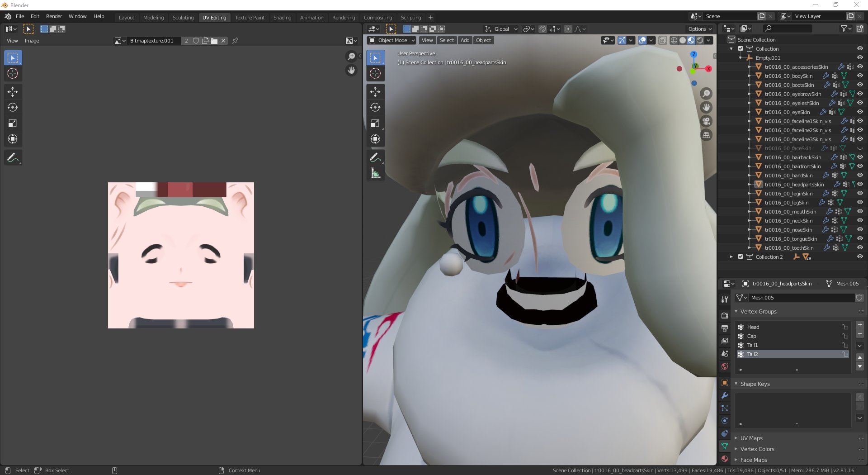Open the Options dropdown in the viewport

tap(700, 29)
